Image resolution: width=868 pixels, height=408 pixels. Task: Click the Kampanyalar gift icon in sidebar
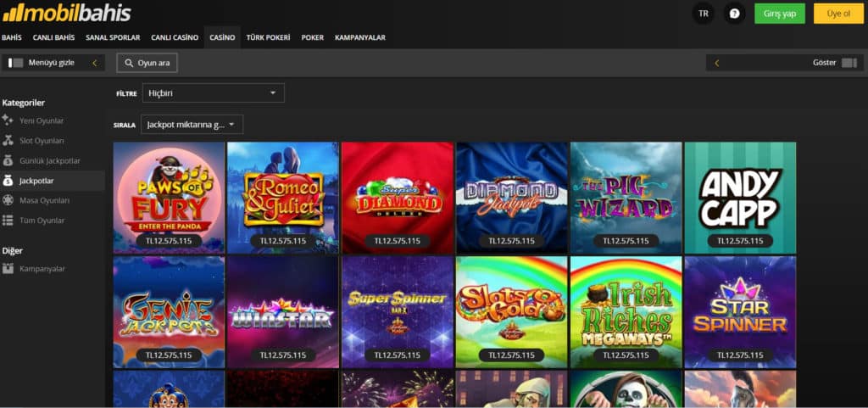point(8,269)
